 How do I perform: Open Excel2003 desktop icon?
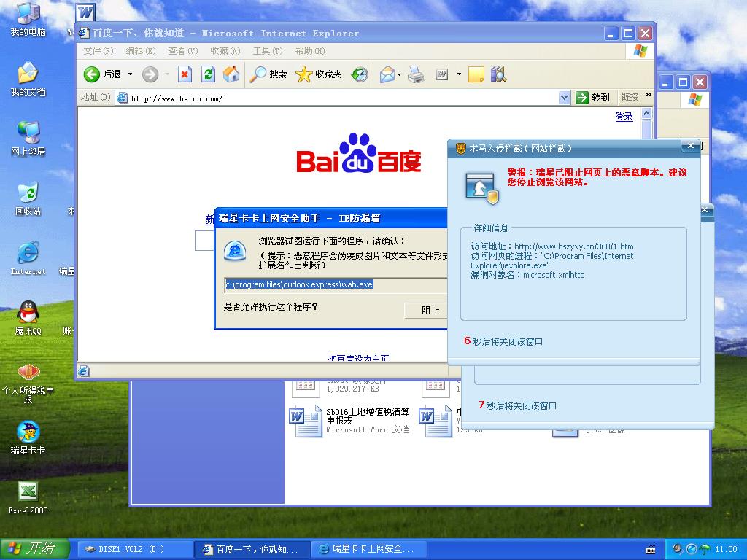click(x=28, y=498)
